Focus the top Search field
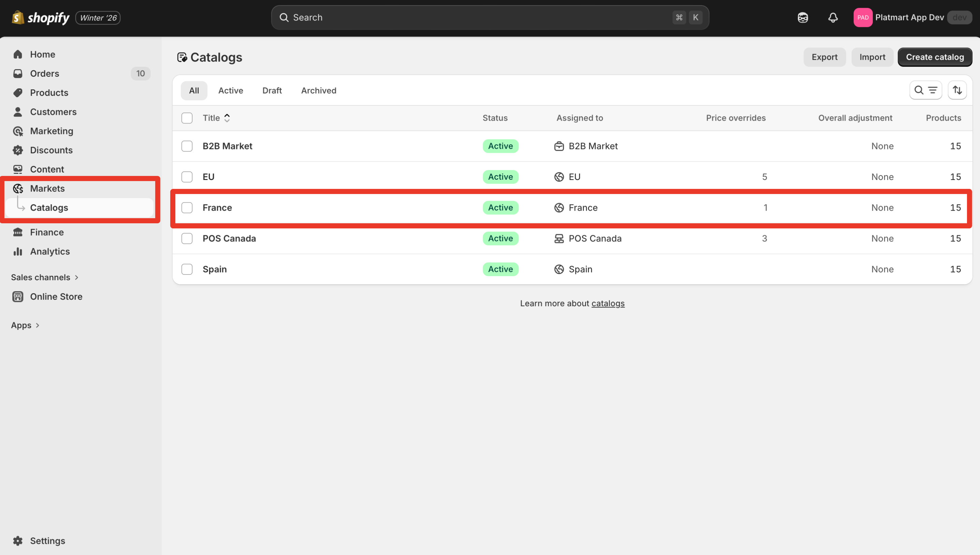 pyautogui.click(x=481, y=17)
